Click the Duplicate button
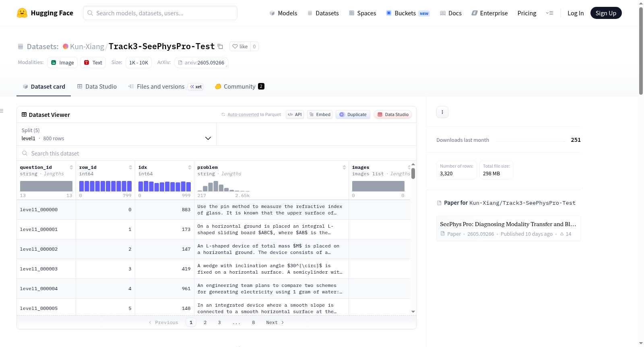The image size is (644, 347). [x=353, y=114]
